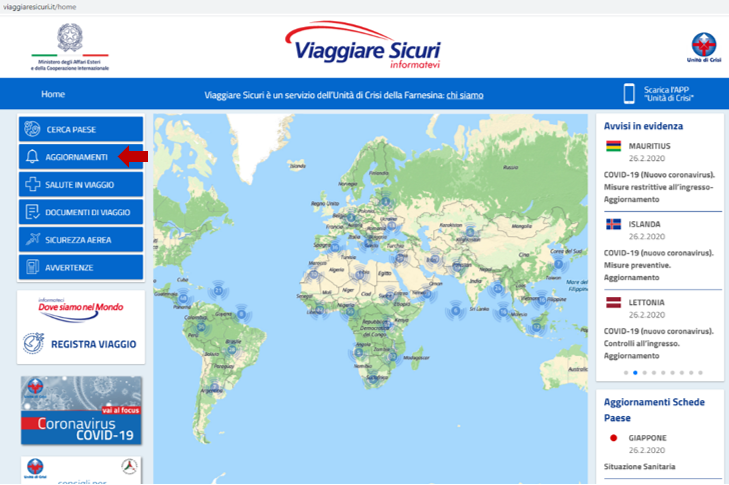Open the 'chi siamo' link

[464, 94]
